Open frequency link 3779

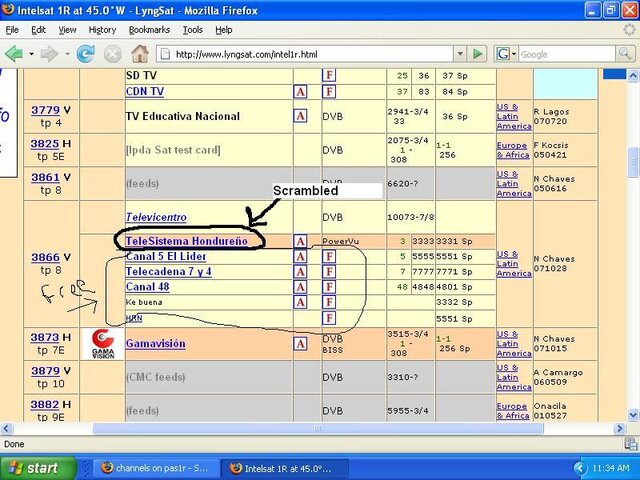click(x=45, y=110)
